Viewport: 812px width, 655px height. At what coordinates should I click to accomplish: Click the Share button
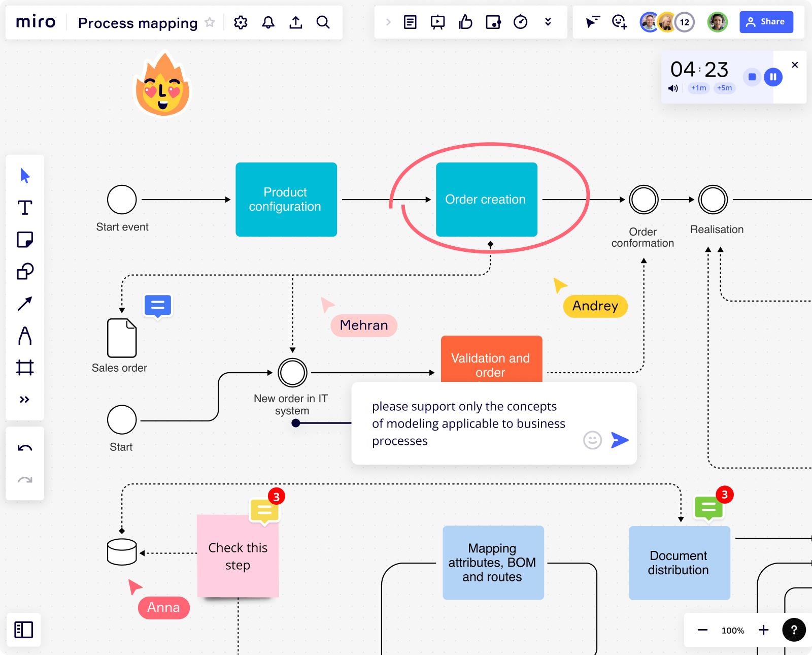point(766,22)
